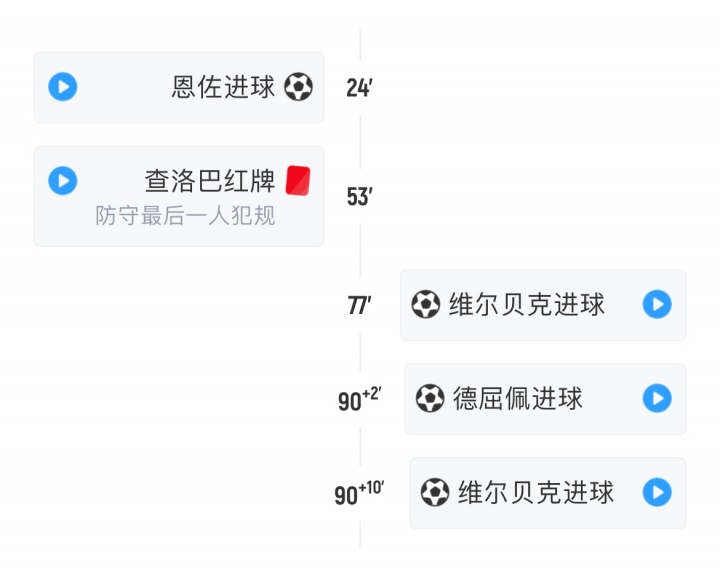Viewport: 720px width, 569px height.
Task: Open the 77' 维尔贝克进球 event label
Action: (x=527, y=304)
